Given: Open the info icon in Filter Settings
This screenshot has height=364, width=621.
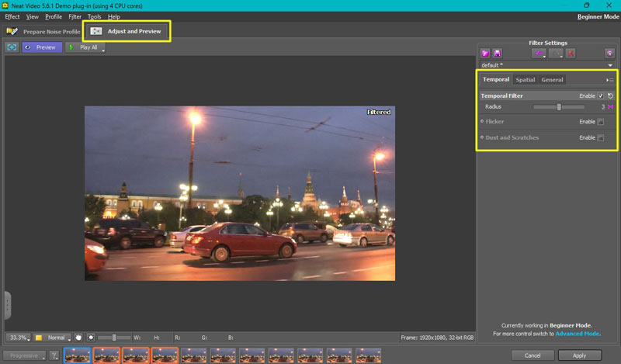Looking at the screenshot, I should coord(610,54).
